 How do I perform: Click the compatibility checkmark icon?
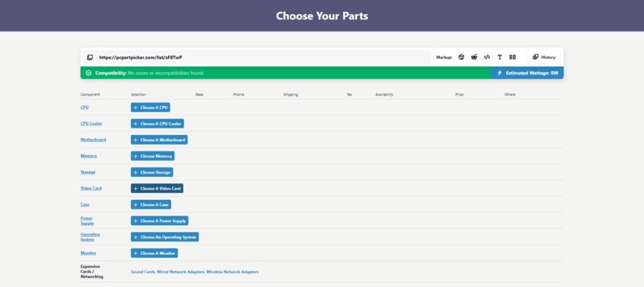point(88,73)
